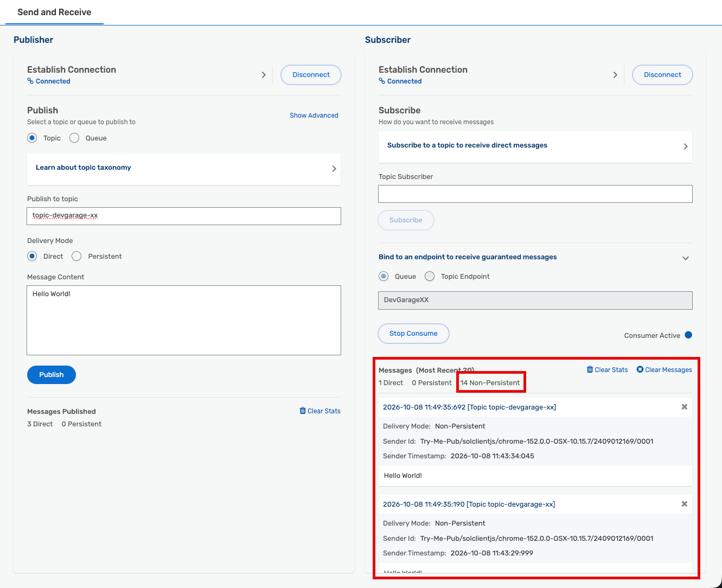
Task: Click Sender Timestamp 2026-10-08 11:43:34:045
Action: pyautogui.click(x=492, y=456)
